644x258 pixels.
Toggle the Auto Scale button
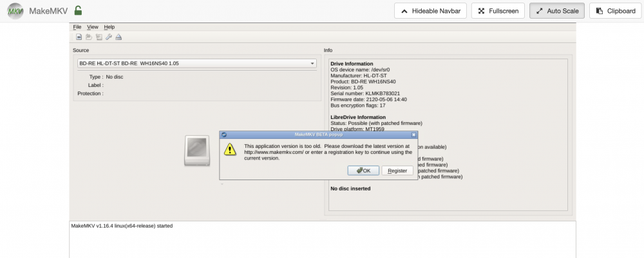pyautogui.click(x=557, y=11)
